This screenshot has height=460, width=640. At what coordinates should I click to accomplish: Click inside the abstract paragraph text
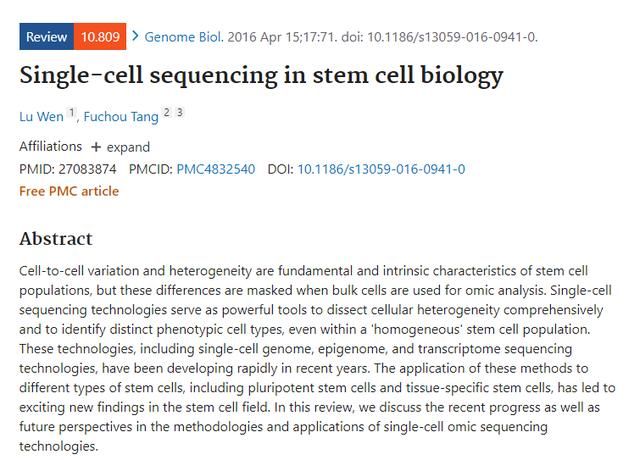317,358
